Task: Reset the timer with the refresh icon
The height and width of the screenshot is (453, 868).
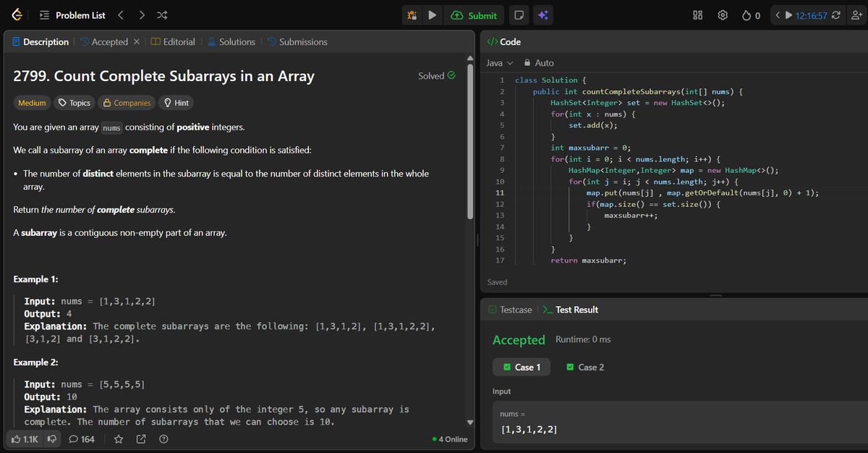Action: tap(838, 15)
